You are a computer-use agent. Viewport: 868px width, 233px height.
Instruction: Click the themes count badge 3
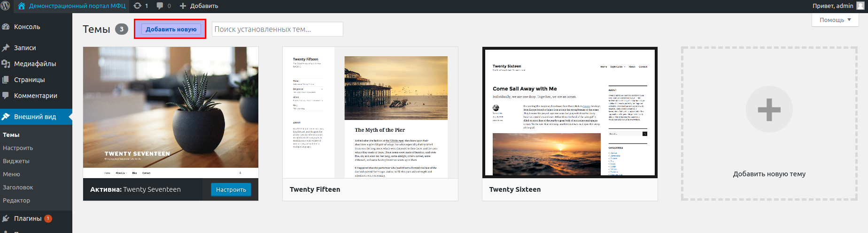point(122,29)
